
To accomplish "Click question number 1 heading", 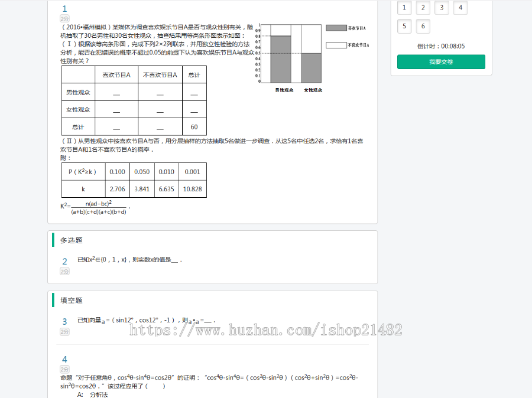I will point(65,9).
